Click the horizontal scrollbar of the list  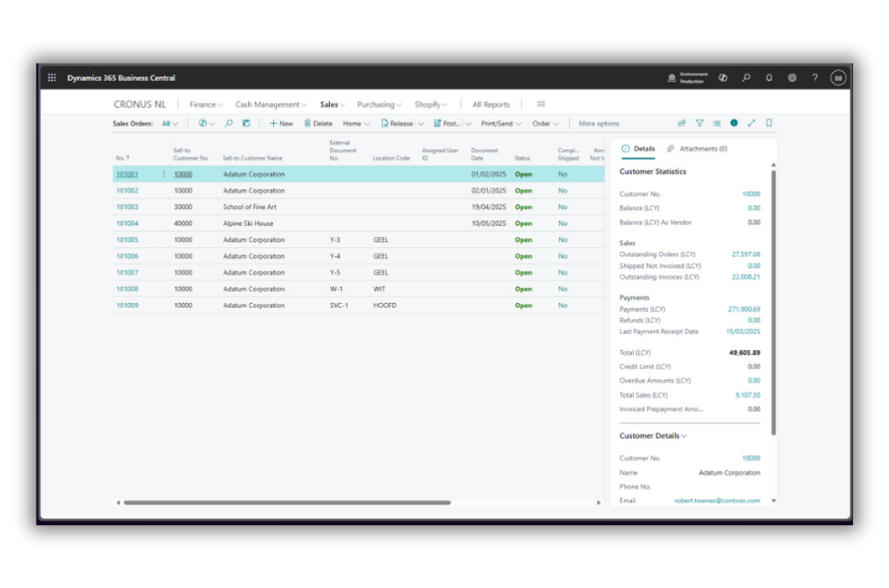coord(287,502)
